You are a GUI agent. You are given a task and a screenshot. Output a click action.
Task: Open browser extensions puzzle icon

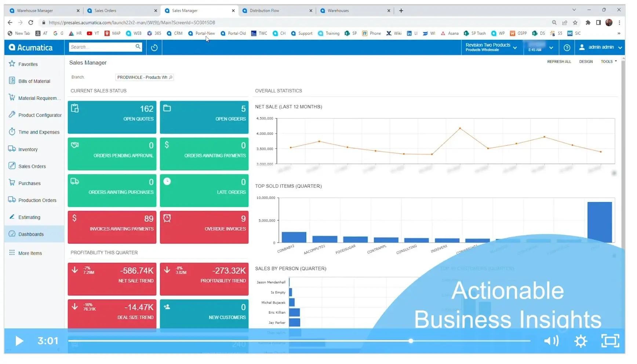tap(588, 22)
